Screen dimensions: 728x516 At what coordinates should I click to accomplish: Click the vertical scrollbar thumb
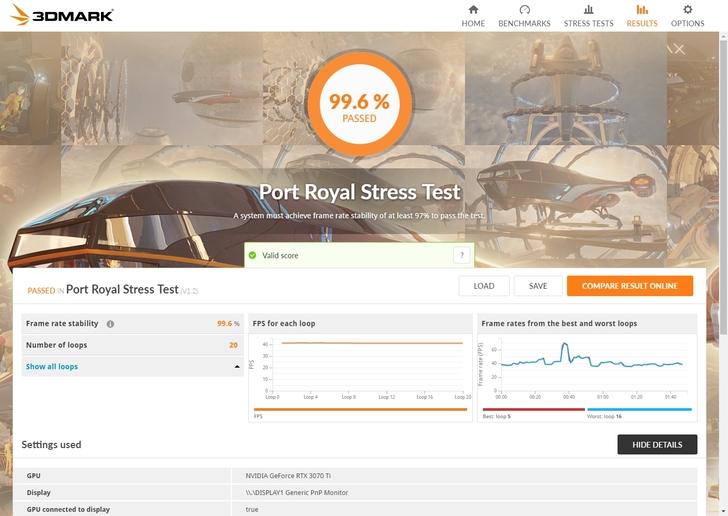723,186
